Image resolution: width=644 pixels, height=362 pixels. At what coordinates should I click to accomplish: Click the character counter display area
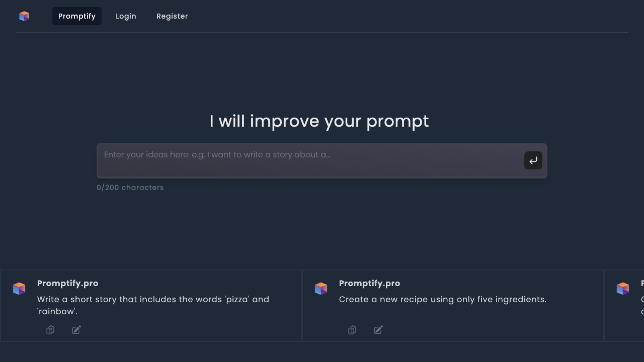click(130, 187)
